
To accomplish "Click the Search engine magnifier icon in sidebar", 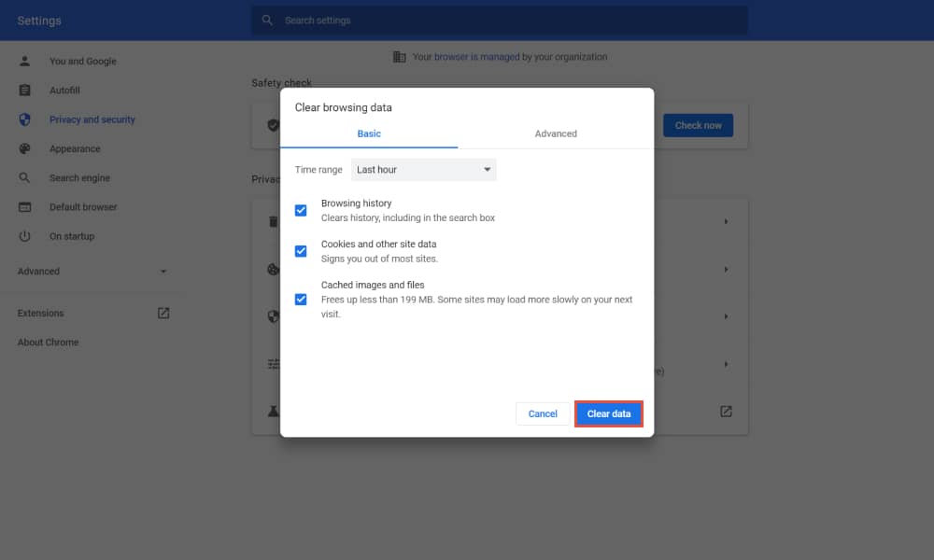I will tap(24, 177).
